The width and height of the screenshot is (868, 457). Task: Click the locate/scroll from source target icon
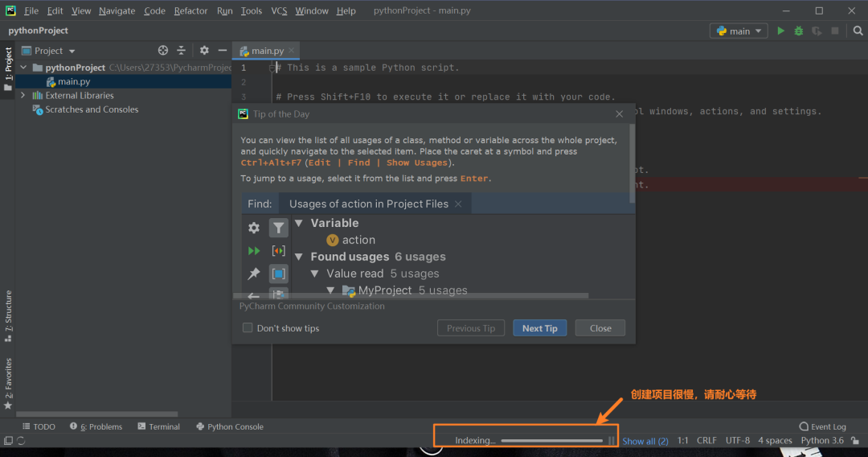[x=162, y=51]
